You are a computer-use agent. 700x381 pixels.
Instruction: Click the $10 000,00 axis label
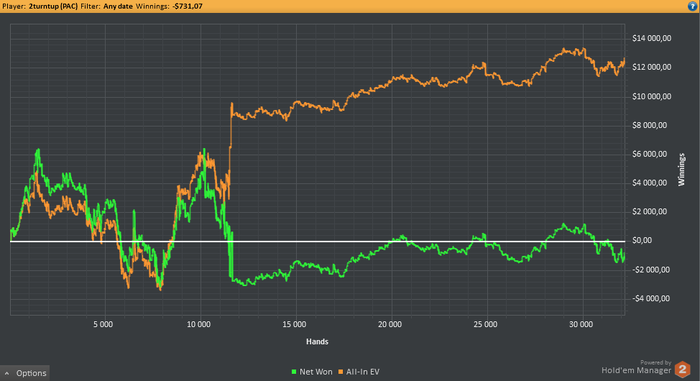[651, 96]
